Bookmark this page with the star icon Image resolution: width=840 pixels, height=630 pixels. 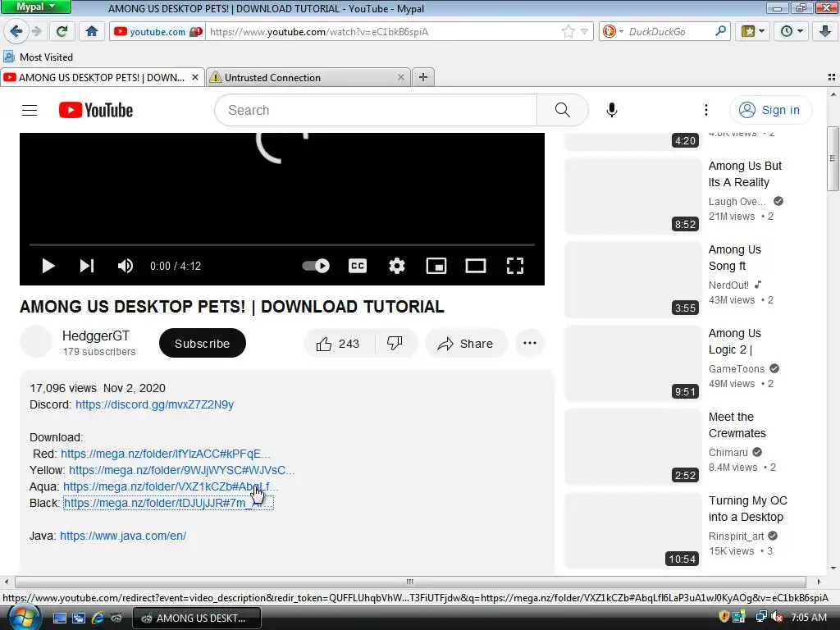pyautogui.click(x=568, y=32)
